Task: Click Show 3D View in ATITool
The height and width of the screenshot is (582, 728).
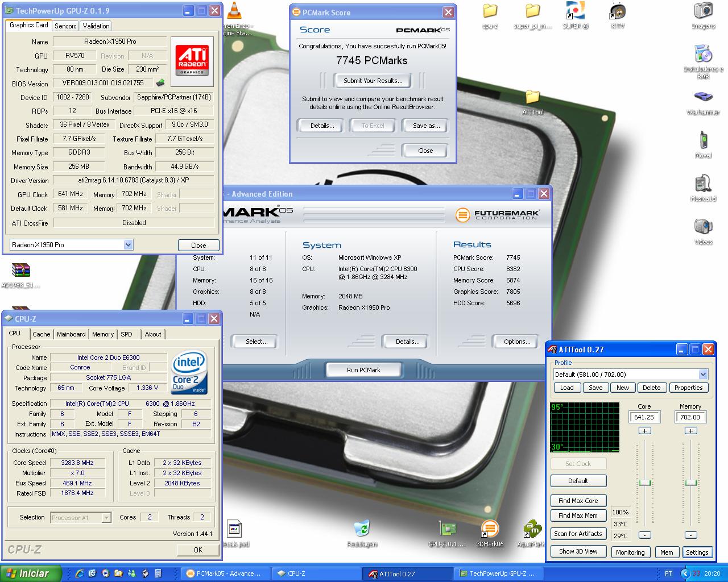Action: point(578,551)
